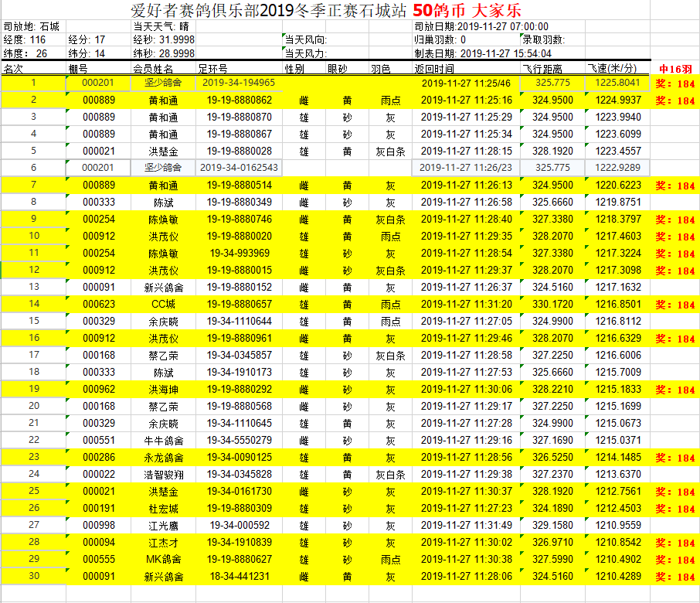
Task: Click speed value 1217.3098 in rank 12
Action: point(618,271)
